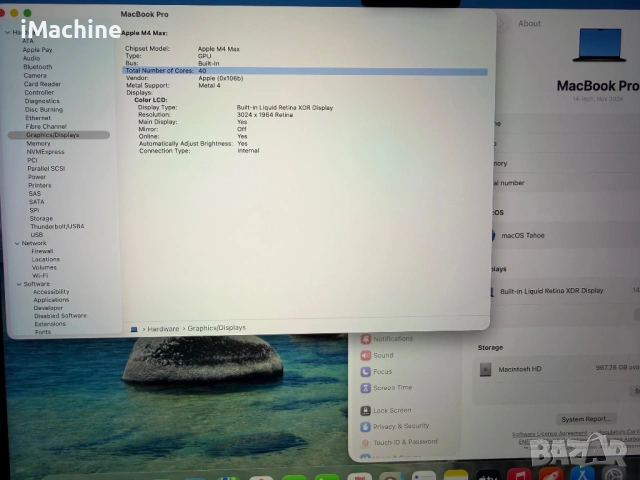640x480 pixels.
Task: Select Printers in sidebar
Action: [x=40, y=185]
